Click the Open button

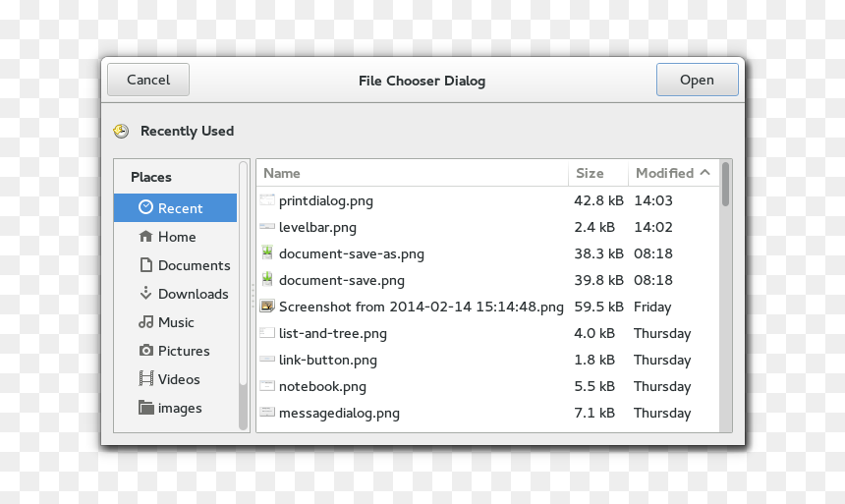click(x=697, y=80)
